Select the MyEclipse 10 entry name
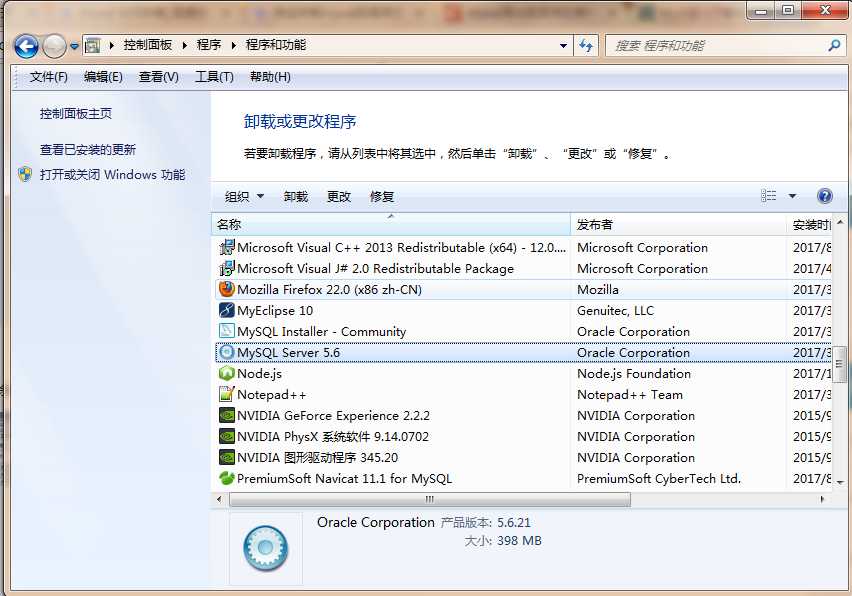The image size is (852, 596). (x=275, y=311)
